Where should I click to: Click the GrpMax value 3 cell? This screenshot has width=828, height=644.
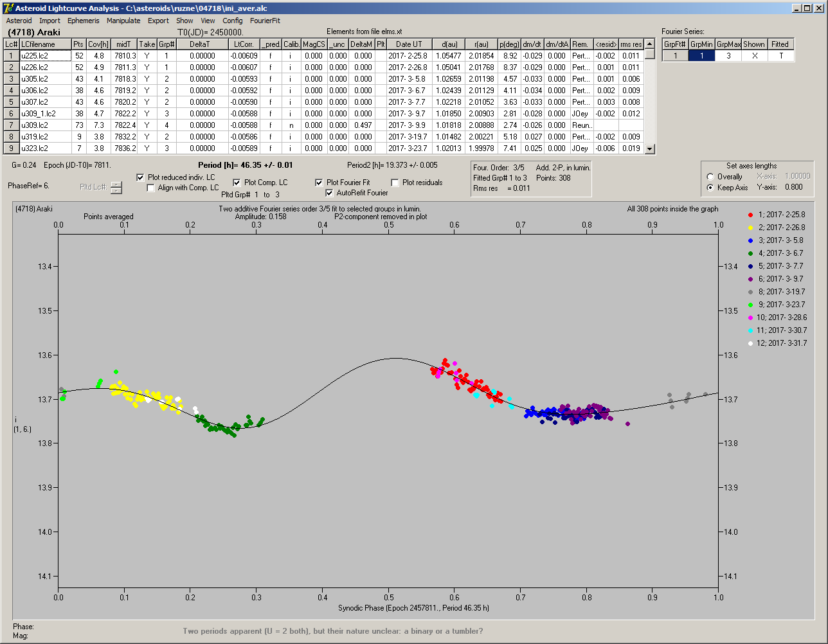click(728, 56)
